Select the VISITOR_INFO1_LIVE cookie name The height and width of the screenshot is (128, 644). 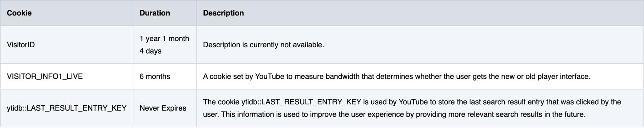[x=45, y=77]
